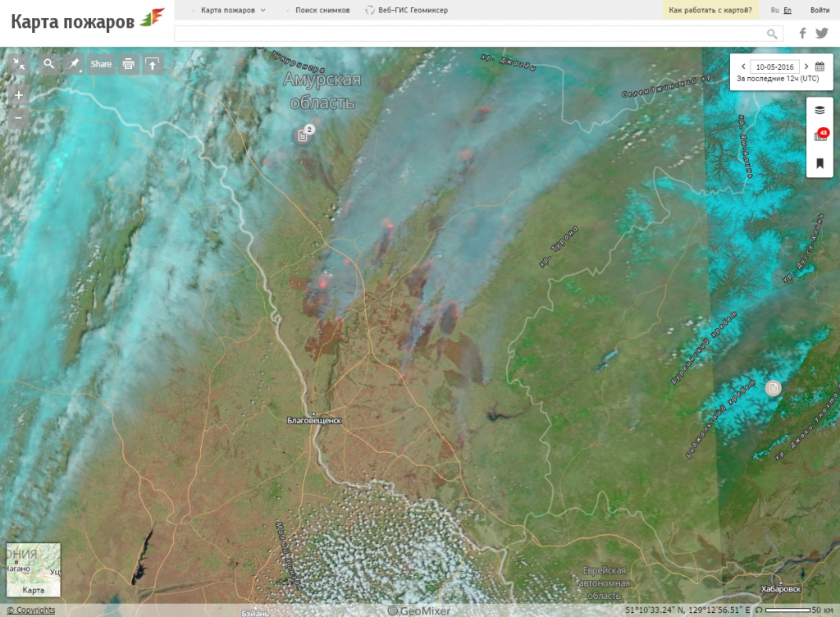This screenshot has width=840, height=617.
Task: Click the search magnifier in search bar
Action: coord(772,34)
